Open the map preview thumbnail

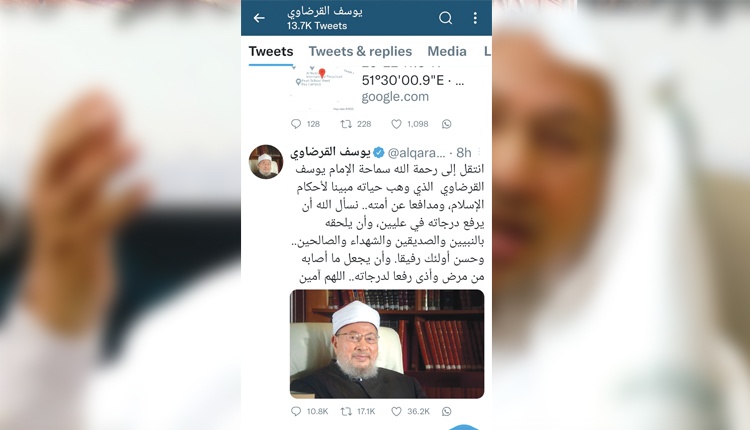[x=322, y=88]
